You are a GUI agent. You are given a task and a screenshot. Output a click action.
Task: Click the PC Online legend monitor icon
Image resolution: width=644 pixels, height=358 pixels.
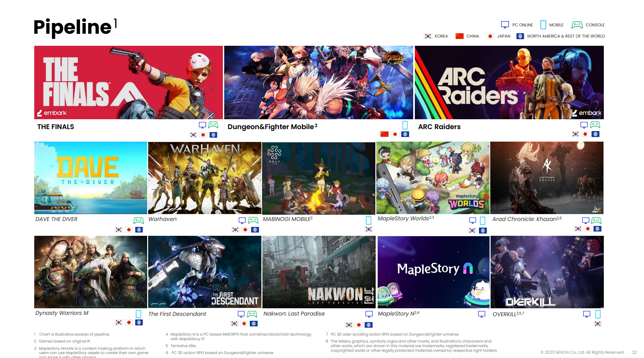(505, 25)
